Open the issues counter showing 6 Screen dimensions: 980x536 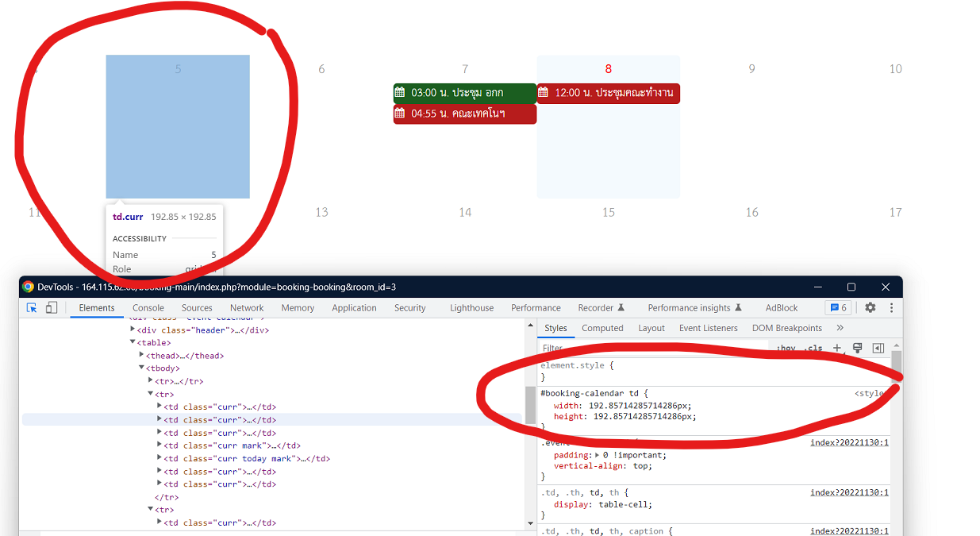(837, 308)
